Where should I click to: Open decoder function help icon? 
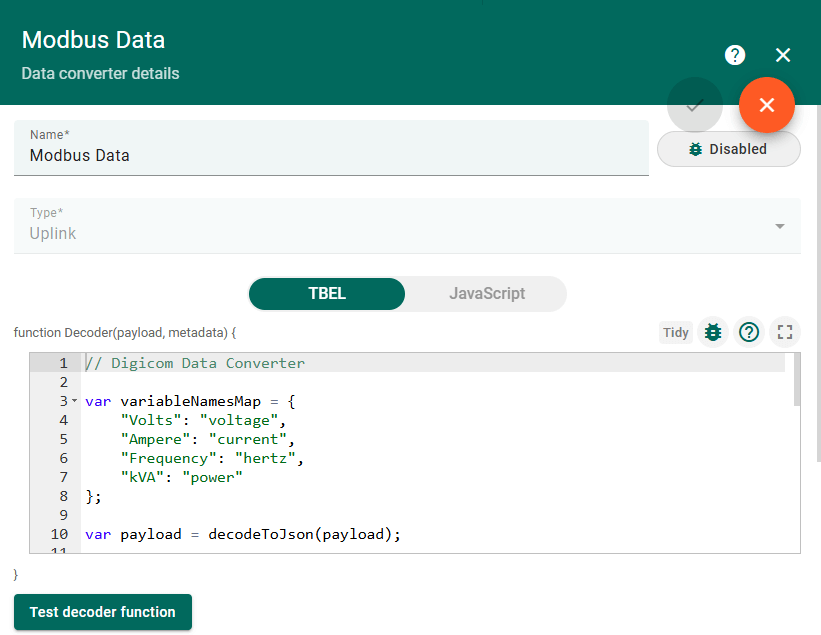[x=749, y=332]
